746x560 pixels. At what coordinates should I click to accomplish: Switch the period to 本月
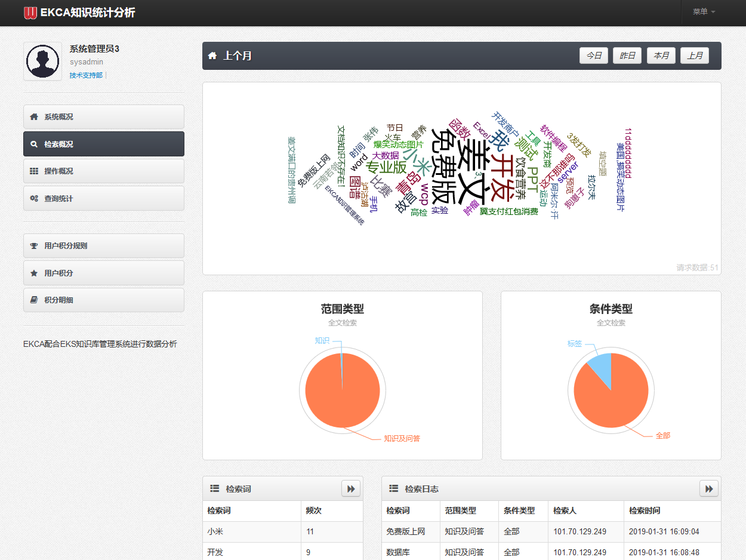pyautogui.click(x=661, y=56)
